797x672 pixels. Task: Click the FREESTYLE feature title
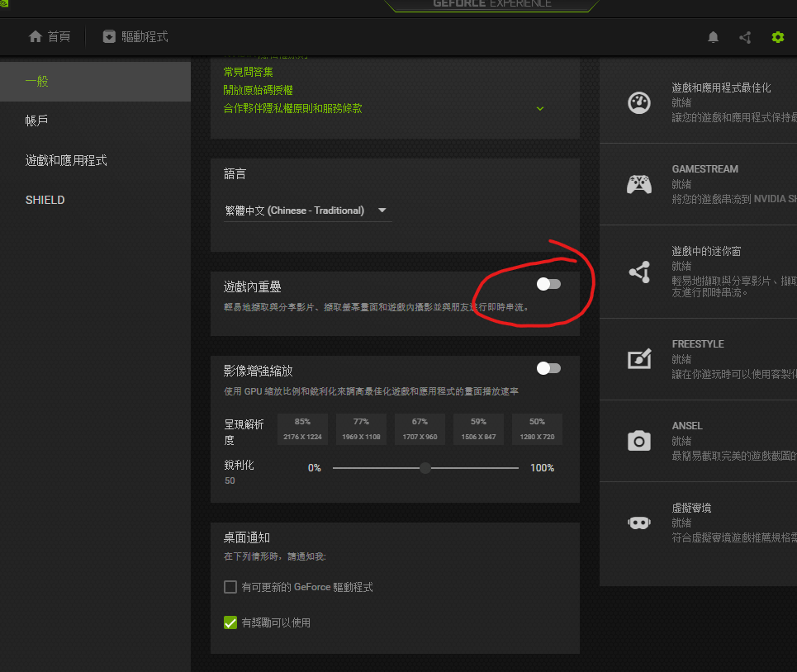coord(698,344)
